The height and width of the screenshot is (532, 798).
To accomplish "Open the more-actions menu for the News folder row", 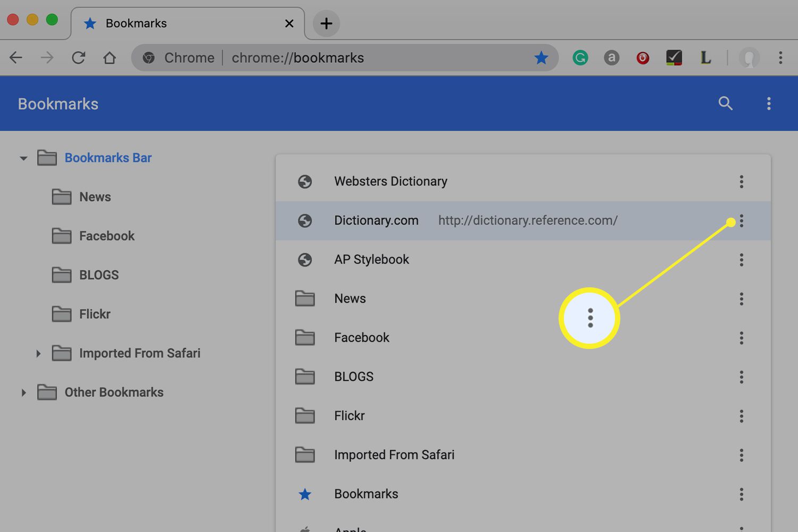I will click(x=741, y=299).
